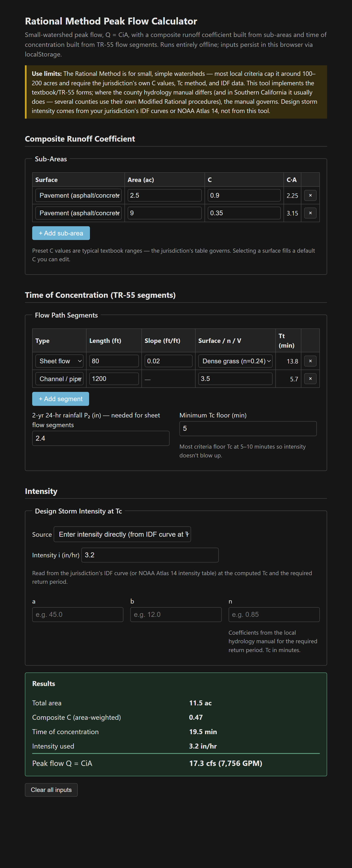This screenshot has height=868, width=352.
Task: Delete the Sheet flow segment row
Action: pyautogui.click(x=310, y=361)
